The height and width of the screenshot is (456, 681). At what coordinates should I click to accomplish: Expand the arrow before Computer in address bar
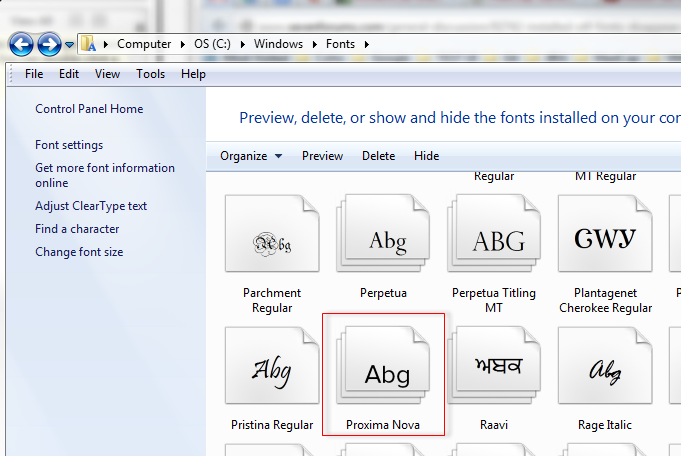click(x=106, y=44)
